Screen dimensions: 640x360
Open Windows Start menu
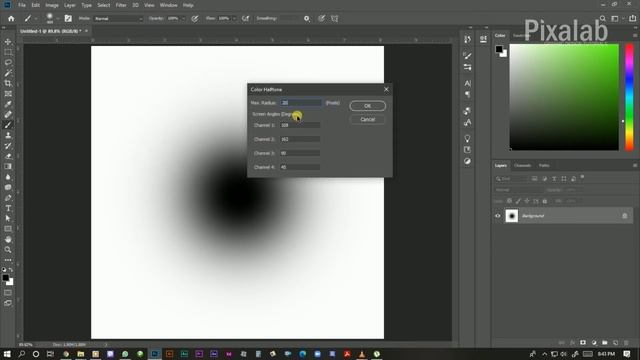[7, 354]
